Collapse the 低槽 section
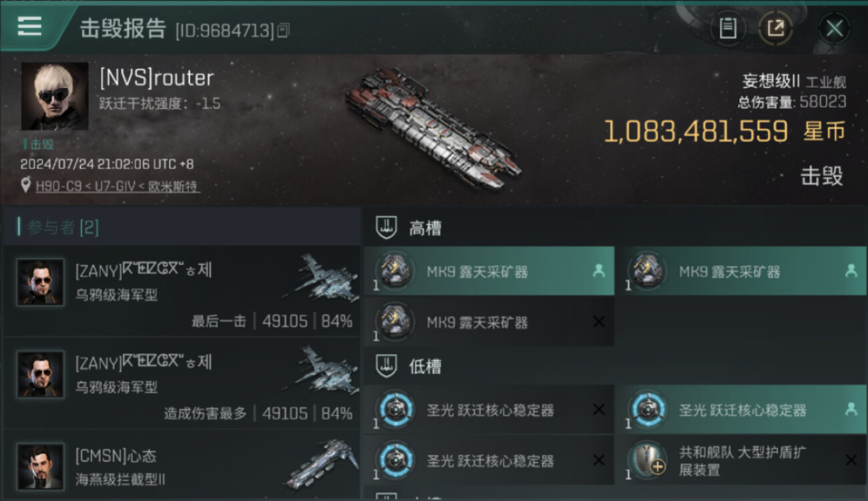 614,366
